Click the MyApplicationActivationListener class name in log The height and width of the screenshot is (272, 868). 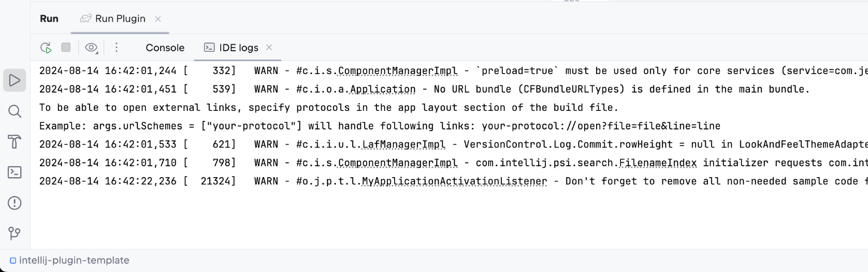pyautogui.click(x=454, y=181)
